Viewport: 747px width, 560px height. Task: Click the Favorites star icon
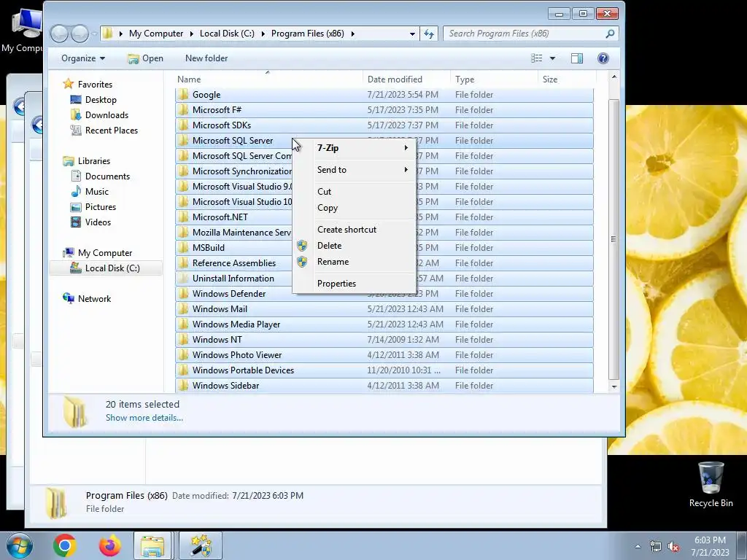pos(68,84)
